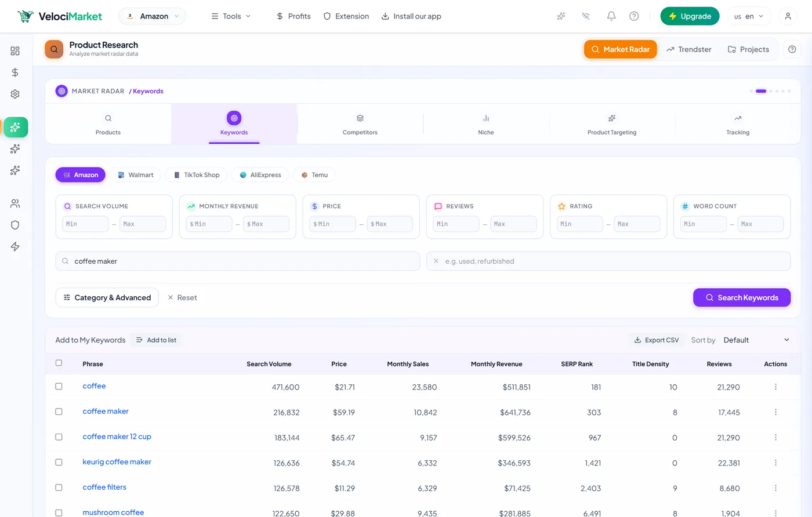
Task: Open the Profits page
Action: click(x=293, y=16)
